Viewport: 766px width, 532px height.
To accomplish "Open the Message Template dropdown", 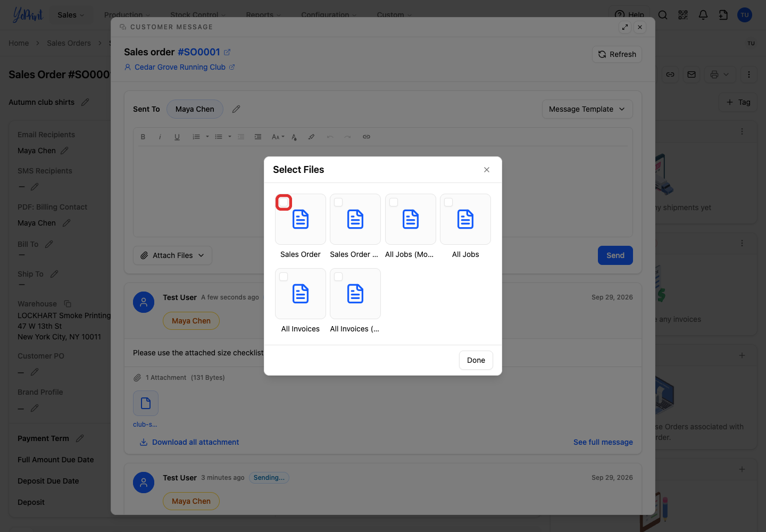I will click(x=587, y=109).
